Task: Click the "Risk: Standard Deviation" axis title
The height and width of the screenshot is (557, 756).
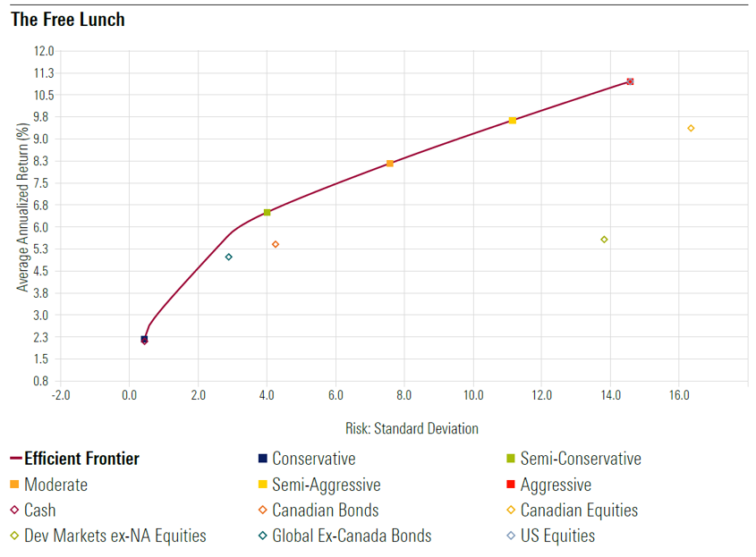Action: (412, 429)
